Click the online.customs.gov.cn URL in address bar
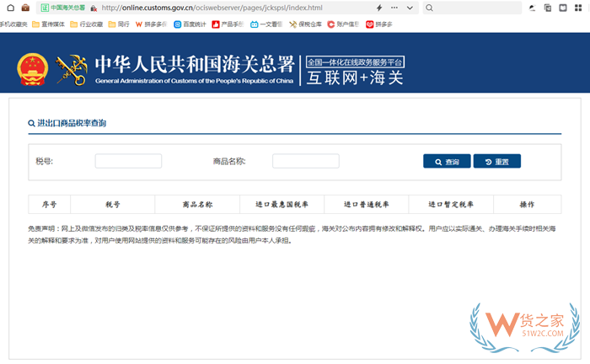The image size is (590, 364). coord(212,8)
